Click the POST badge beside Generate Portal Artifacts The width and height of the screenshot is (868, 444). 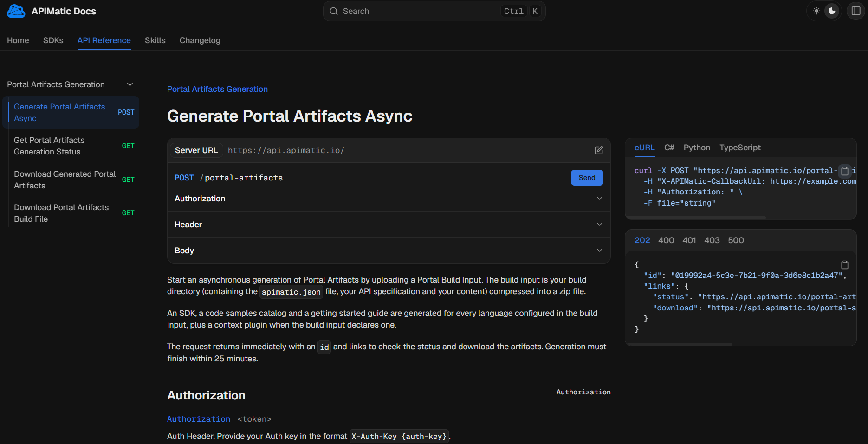click(x=126, y=112)
